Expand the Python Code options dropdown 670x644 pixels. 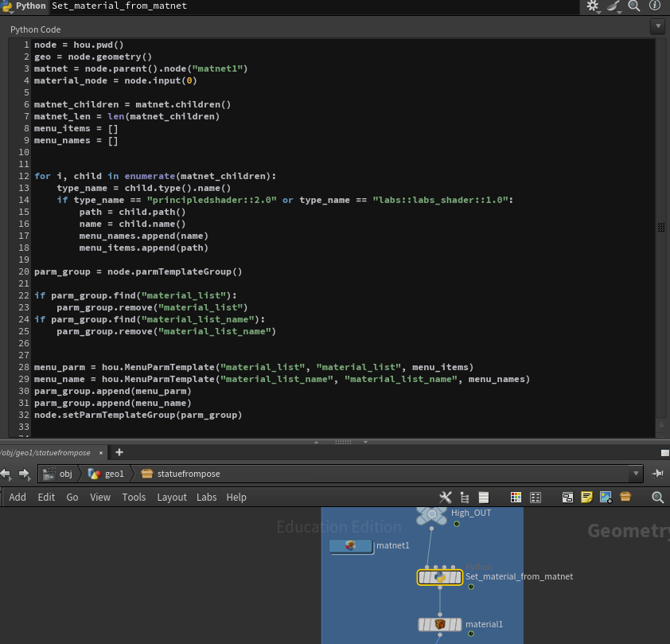pyautogui.click(x=657, y=27)
